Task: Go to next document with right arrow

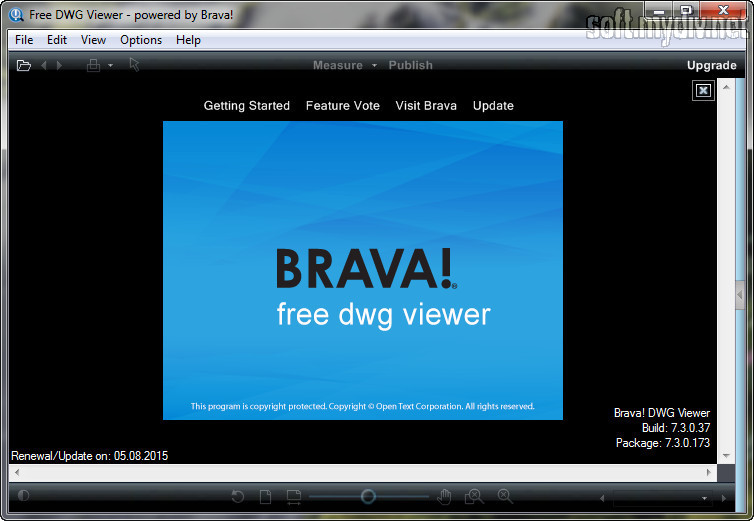Action: (59, 65)
